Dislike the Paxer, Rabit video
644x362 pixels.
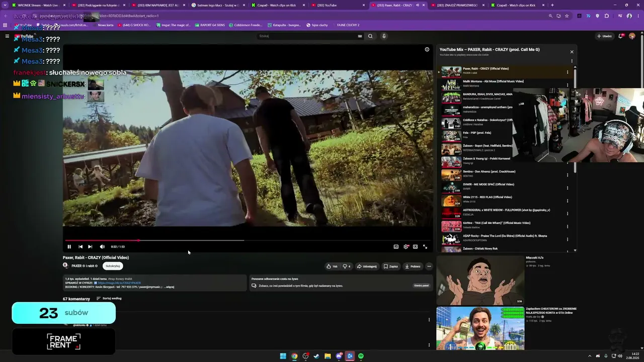point(347,266)
